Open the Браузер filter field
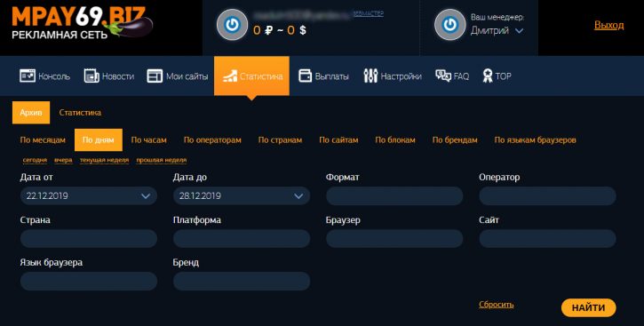Screen dimensions: 644x326 [394, 239]
